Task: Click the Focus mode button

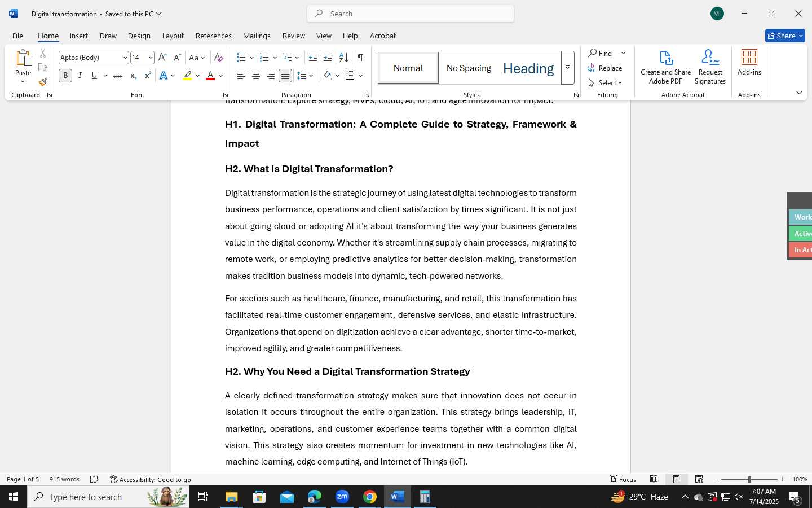Action: tap(623, 479)
